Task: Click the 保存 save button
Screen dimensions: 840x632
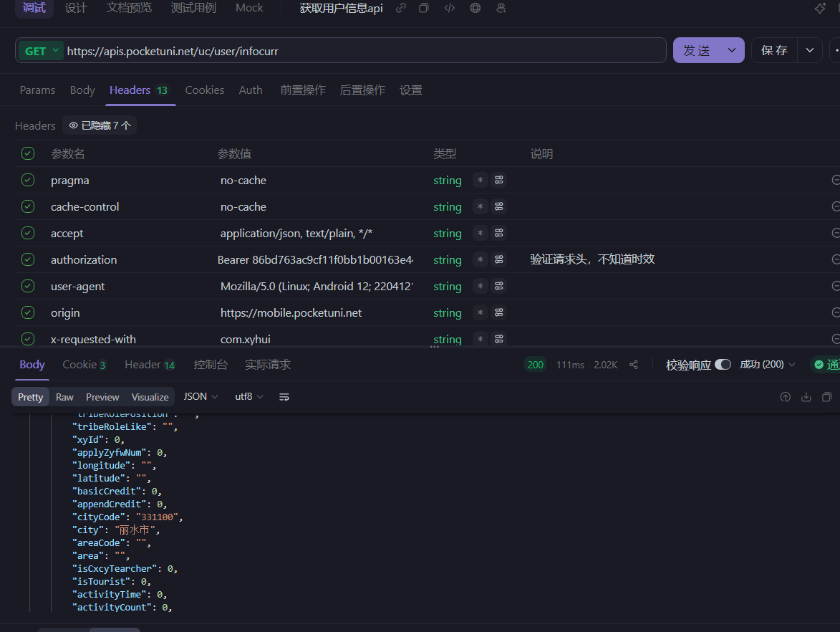Action: tap(774, 51)
